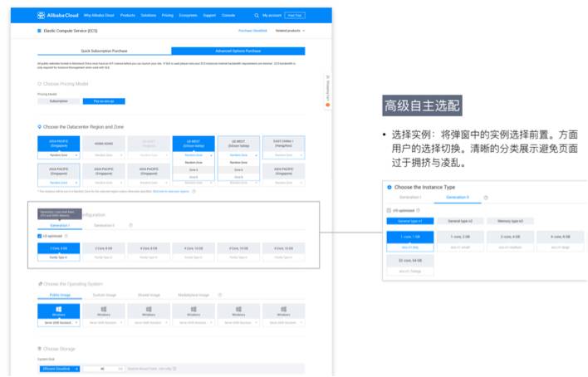The image size is (588, 377).
Task: Select General type n1 in enlarged panel
Action: tap(410, 221)
